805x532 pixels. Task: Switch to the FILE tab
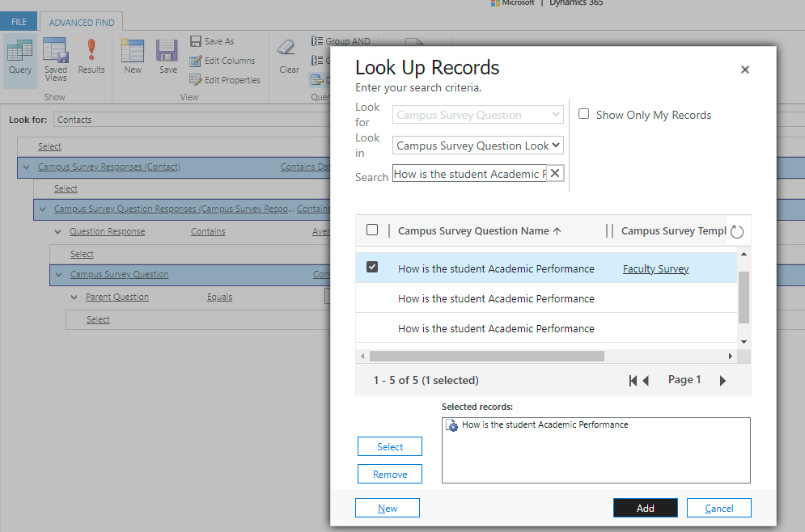click(19, 22)
